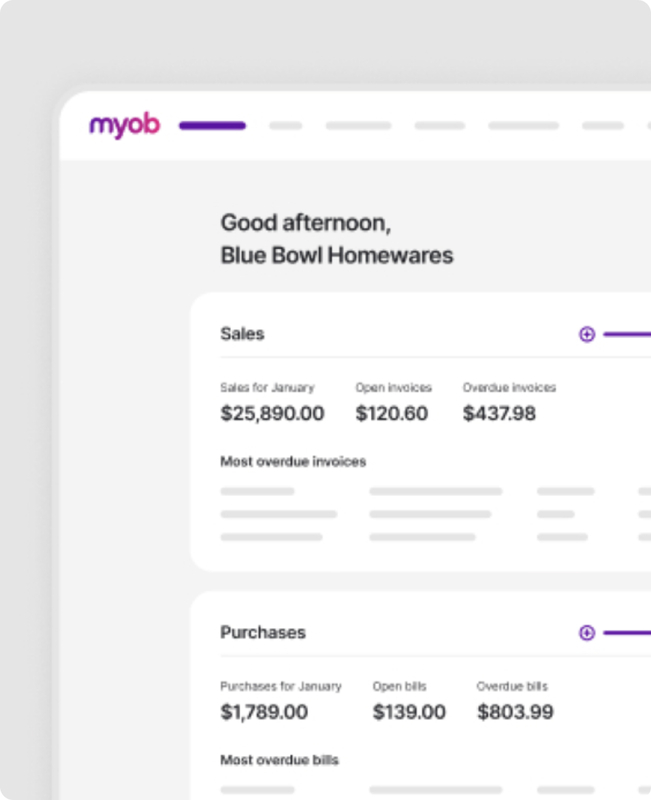
Task: Click the Sales for January $25,890.00 figure
Action: pos(272,413)
